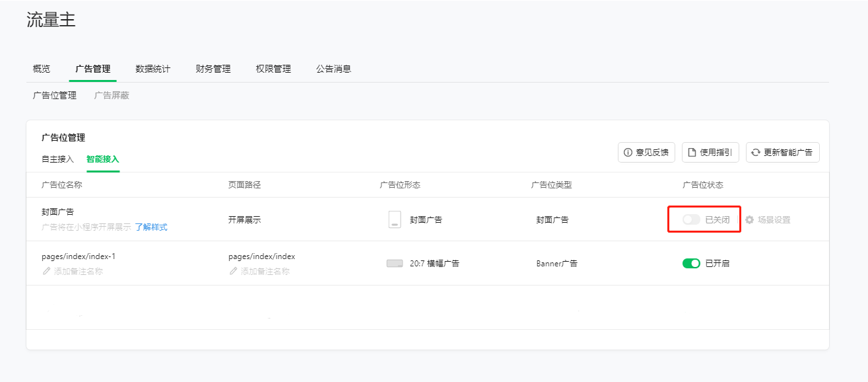Image resolution: width=868 pixels, height=382 pixels.
Task: Click the info icon on 意见反馈
Action: pos(628,153)
